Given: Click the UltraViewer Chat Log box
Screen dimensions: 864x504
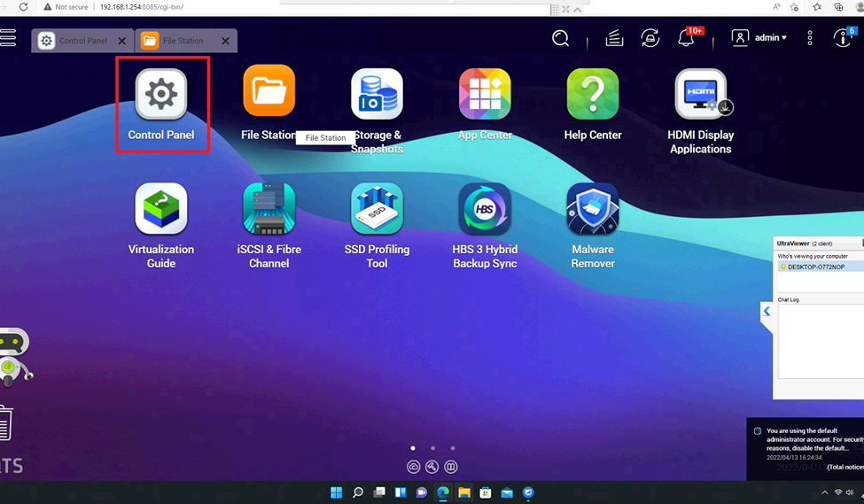Looking at the screenshot, I should 821,342.
